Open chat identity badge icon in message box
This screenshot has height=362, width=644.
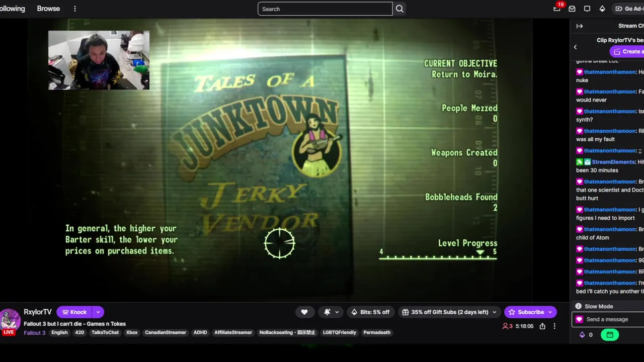[579, 319]
